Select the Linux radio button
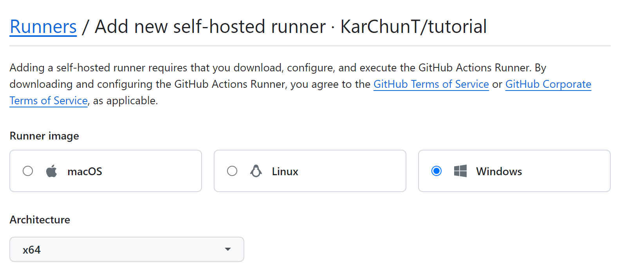 click(232, 171)
